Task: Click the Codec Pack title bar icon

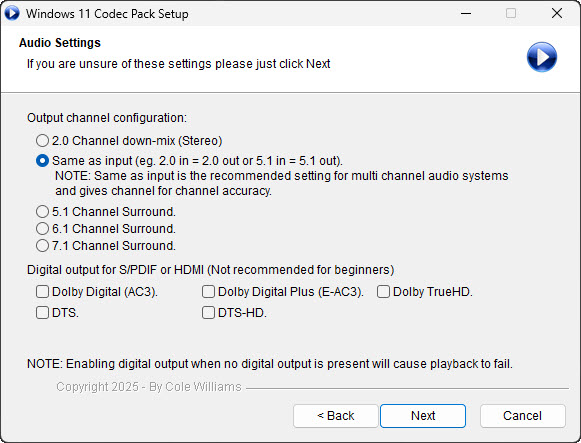Action: pos(12,13)
